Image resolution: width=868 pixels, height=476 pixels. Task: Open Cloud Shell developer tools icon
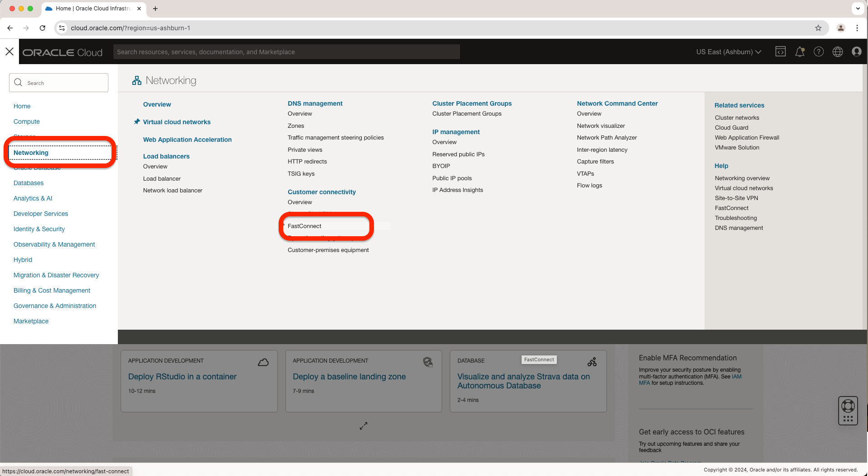point(780,51)
